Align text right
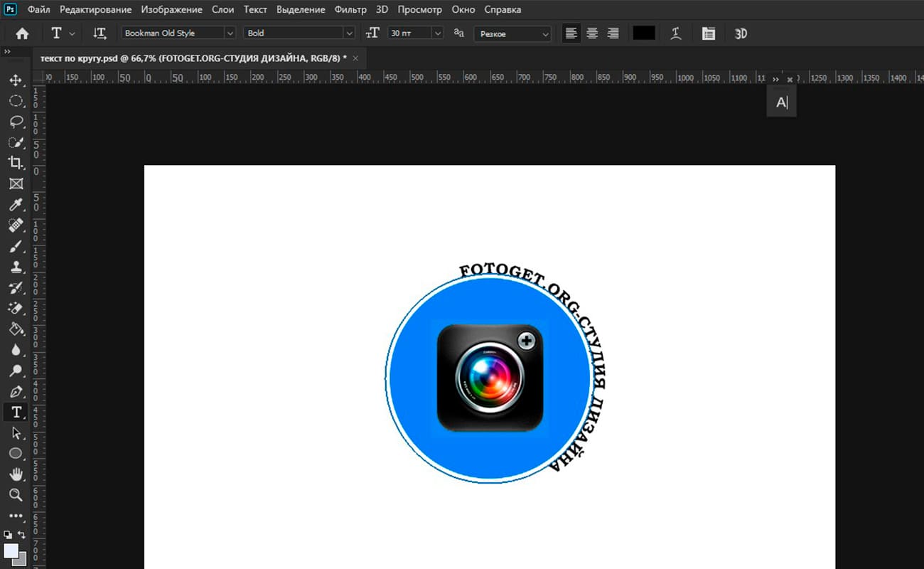Screen dimensions: 924x569 point(613,33)
